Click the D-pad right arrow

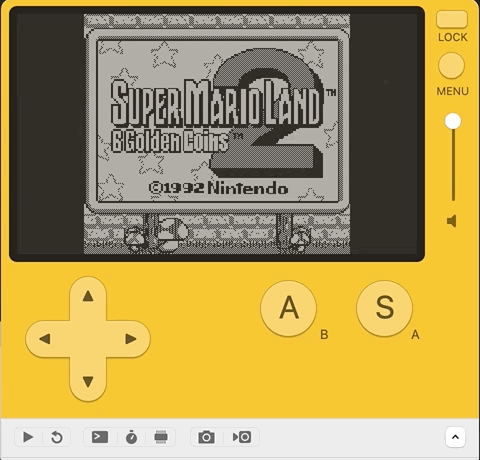pyautogui.click(x=131, y=339)
